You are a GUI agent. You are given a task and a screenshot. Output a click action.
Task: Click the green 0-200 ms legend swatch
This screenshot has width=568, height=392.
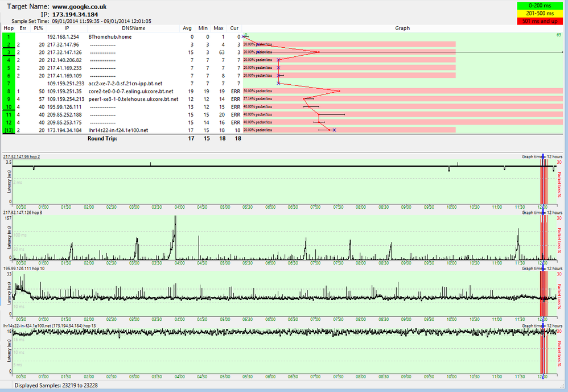pyautogui.click(x=540, y=6)
